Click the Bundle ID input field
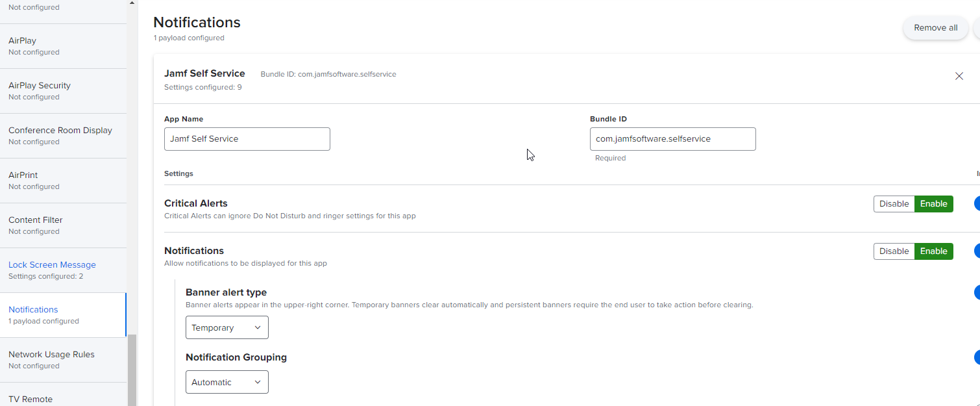The width and height of the screenshot is (980, 406). [672, 139]
